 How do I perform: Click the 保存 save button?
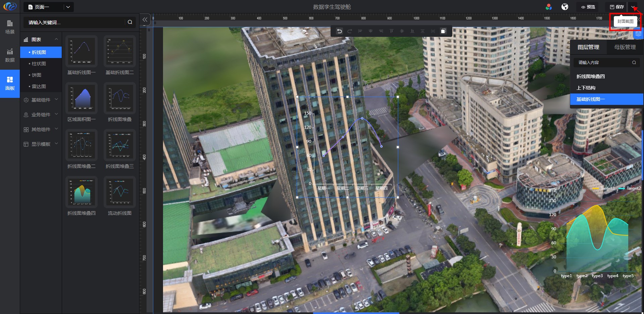coord(617,7)
